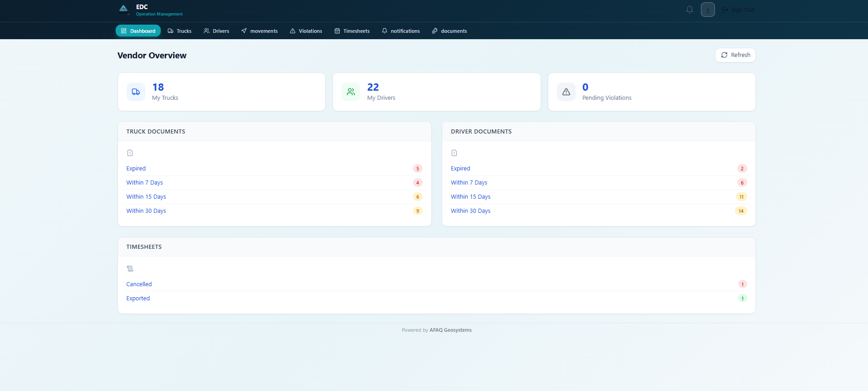Go to the Timesheets tab
This screenshot has width=868, height=391.
pyautogui.click(x=352, y=31)
